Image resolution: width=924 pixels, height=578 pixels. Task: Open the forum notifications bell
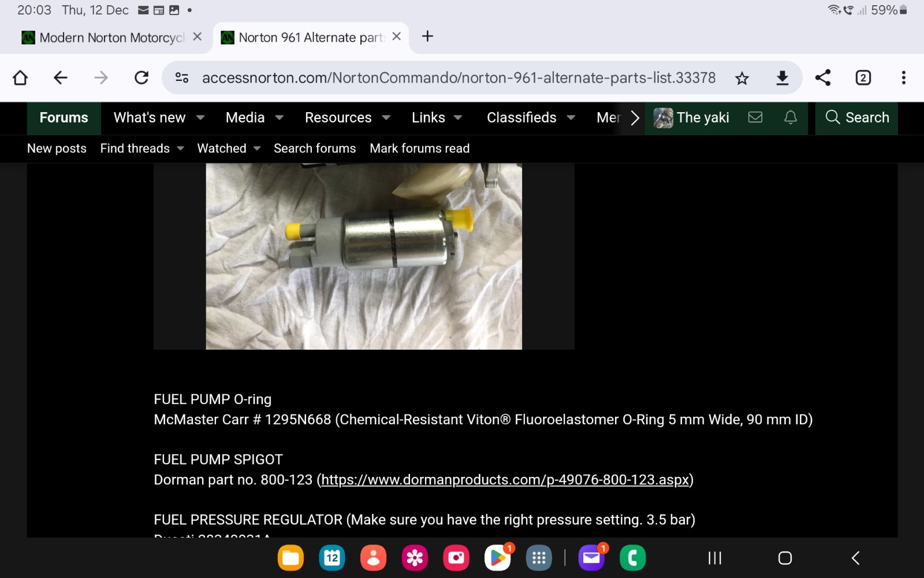click(790, 117)
